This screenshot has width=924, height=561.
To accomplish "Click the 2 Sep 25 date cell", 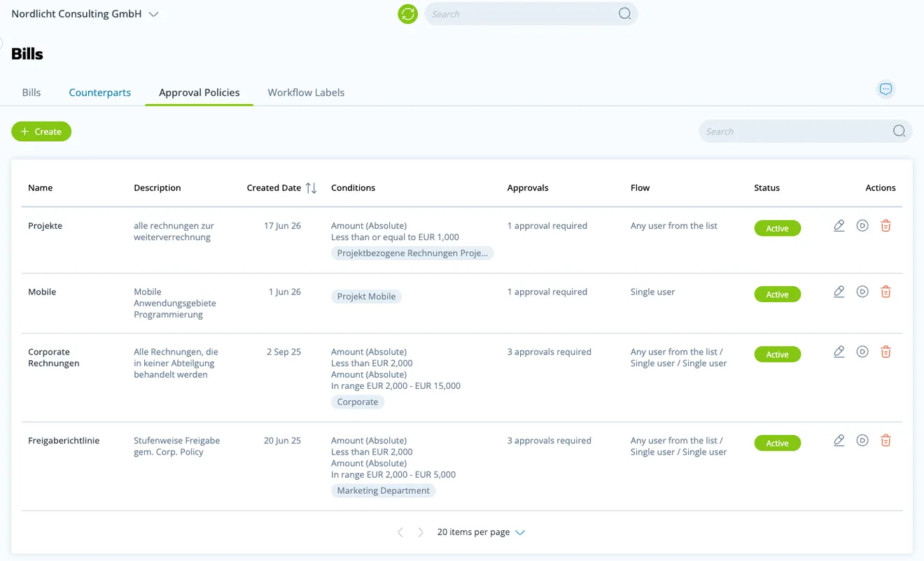I will (283, 352).
